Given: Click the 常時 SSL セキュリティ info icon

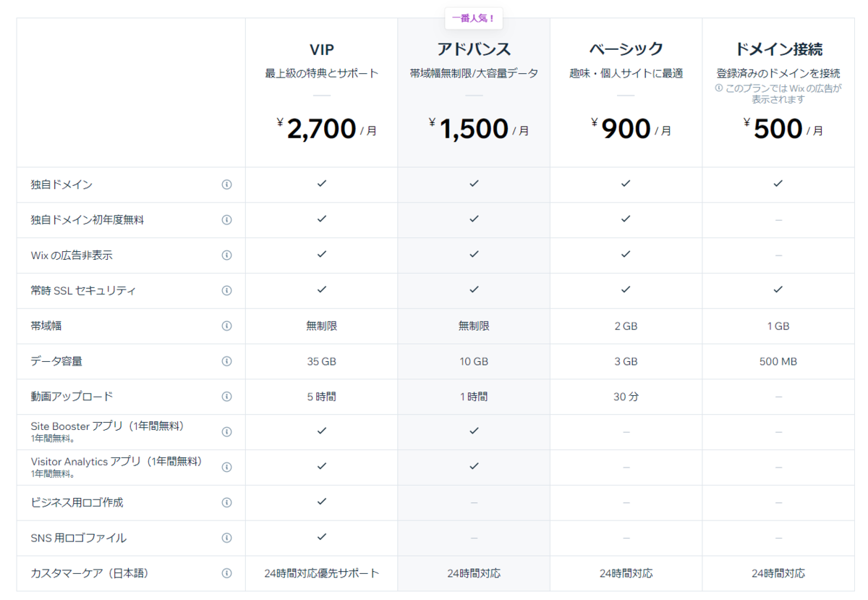Looking at the screenshot, I should [226, 290].
